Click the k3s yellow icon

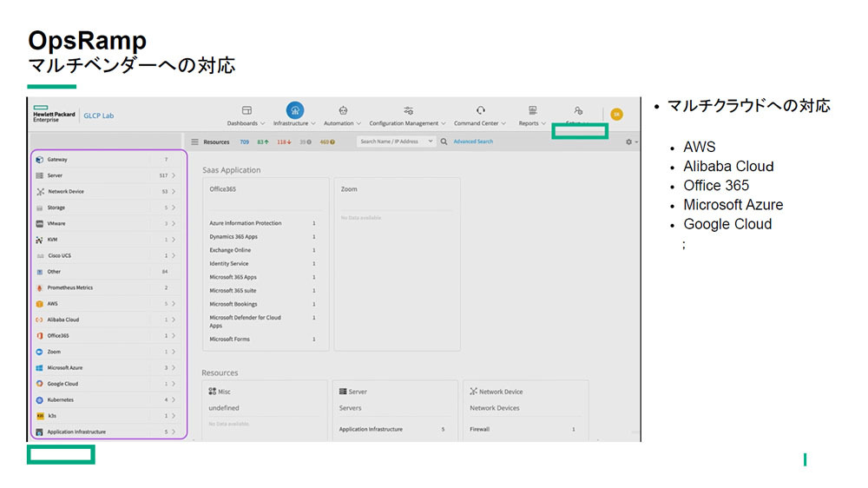click(40, 416)
